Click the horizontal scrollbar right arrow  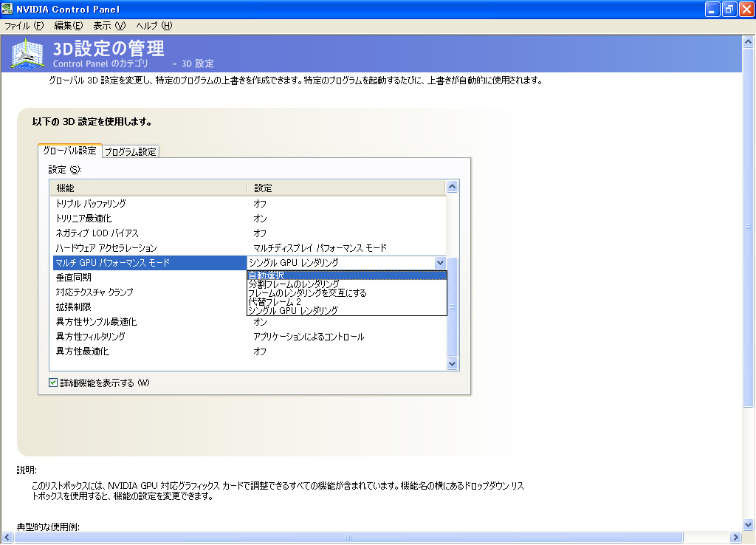[735, 538]
